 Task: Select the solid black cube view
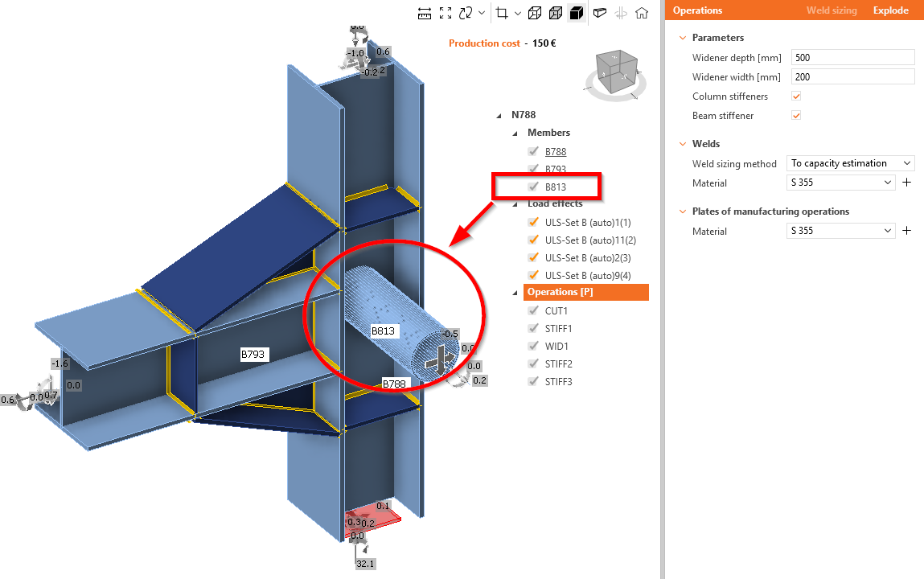[x=577, y=13]
